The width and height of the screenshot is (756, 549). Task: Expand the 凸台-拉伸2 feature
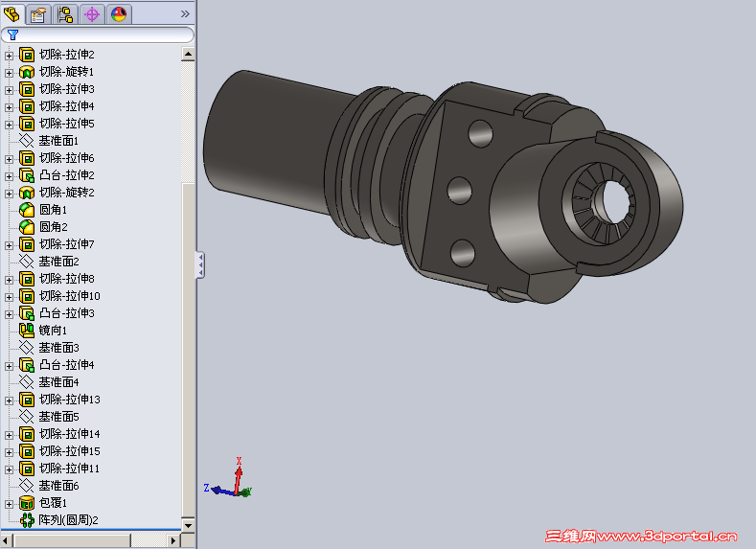(x=9, y=176)
